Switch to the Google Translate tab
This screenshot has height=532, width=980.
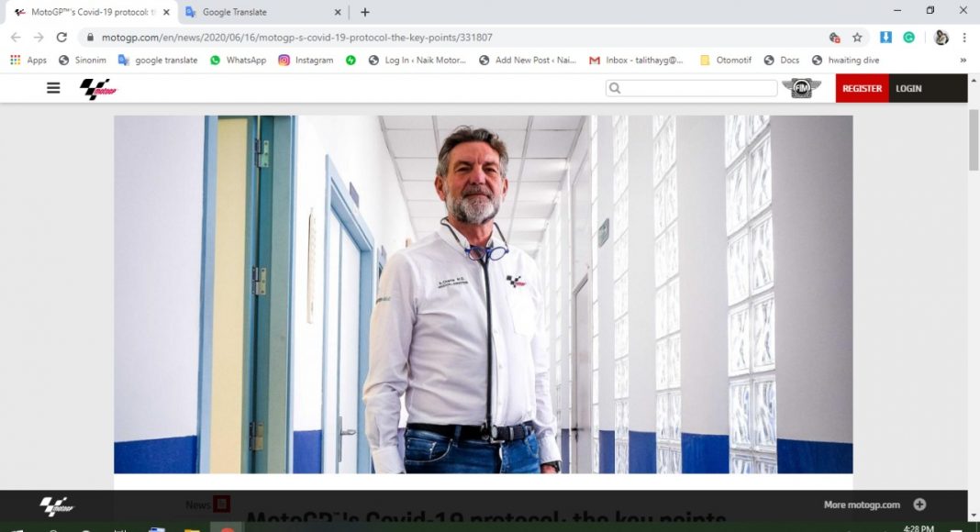(x=260, y=12)
